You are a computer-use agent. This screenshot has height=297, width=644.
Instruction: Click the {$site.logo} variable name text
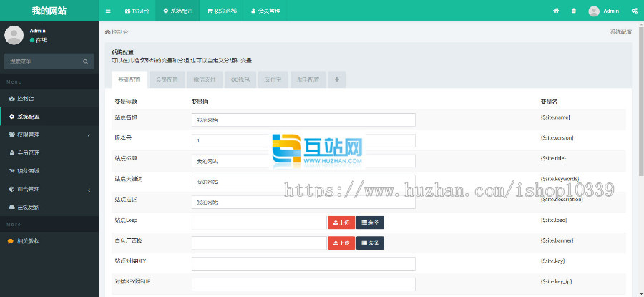[x=554, y=220]
